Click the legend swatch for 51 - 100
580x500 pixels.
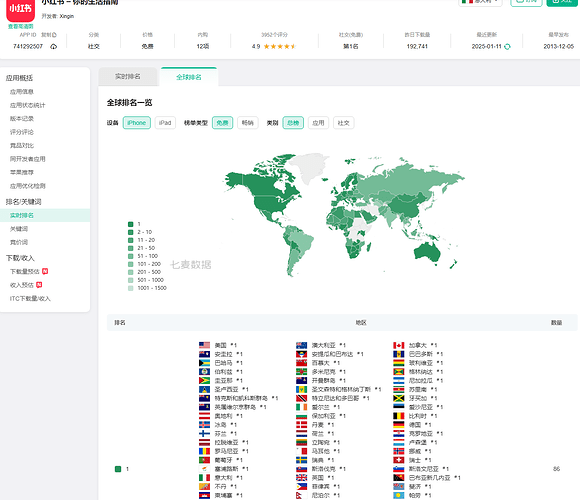coord(131,256)
